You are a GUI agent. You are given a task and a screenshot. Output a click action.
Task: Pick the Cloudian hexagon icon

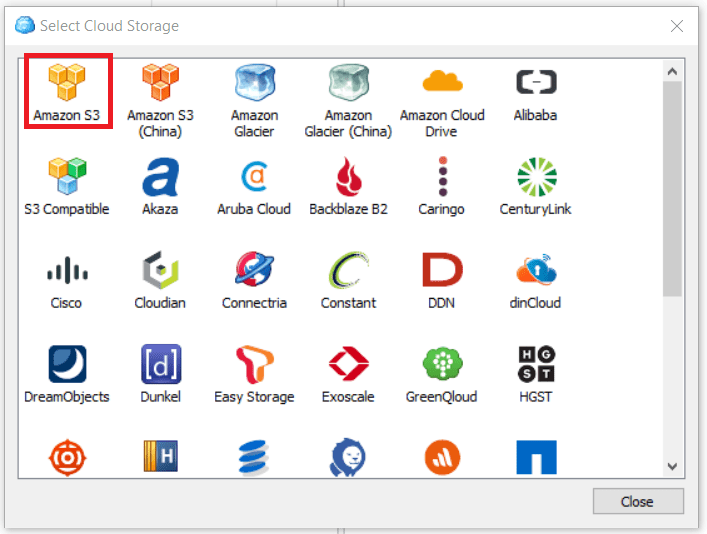(161, 270)
